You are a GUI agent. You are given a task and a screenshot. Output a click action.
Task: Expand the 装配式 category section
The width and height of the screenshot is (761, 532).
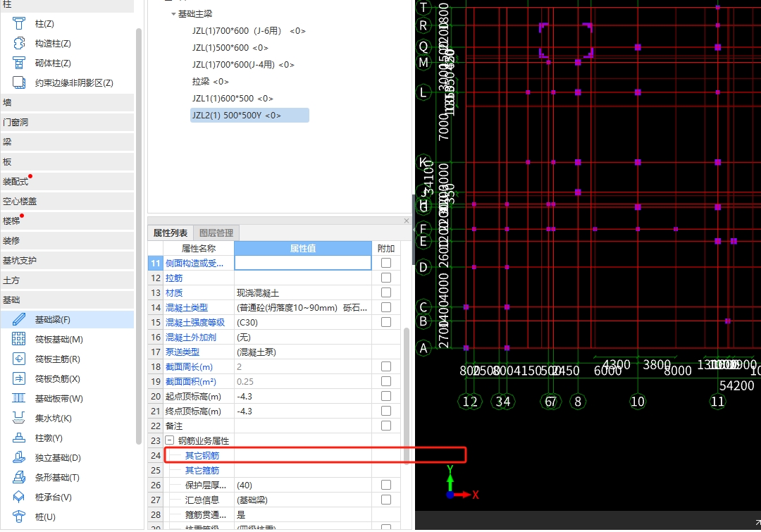[67, 181]
